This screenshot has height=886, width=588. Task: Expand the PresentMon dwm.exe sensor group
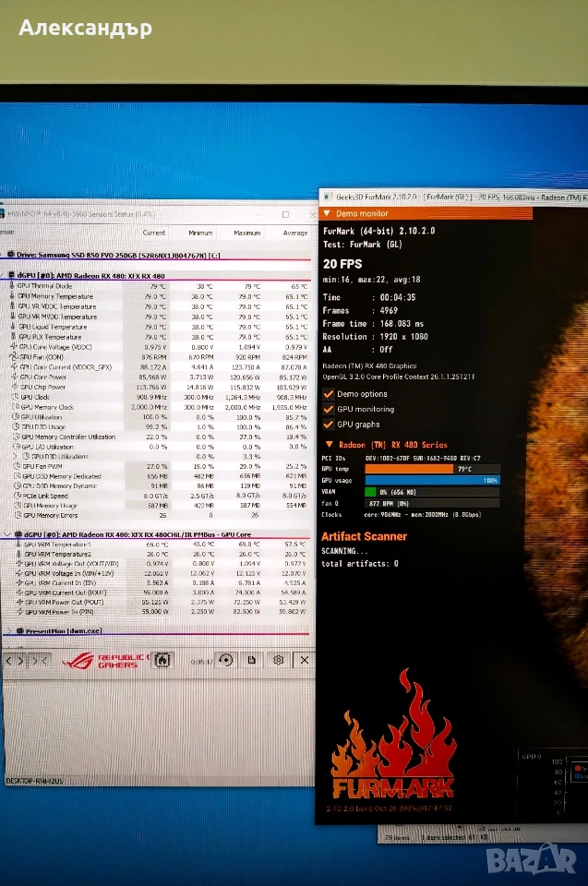coord(9,630)
